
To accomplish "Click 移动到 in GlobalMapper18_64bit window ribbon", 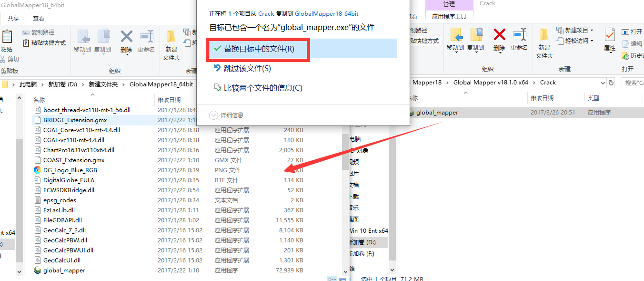I will [82, 41].
